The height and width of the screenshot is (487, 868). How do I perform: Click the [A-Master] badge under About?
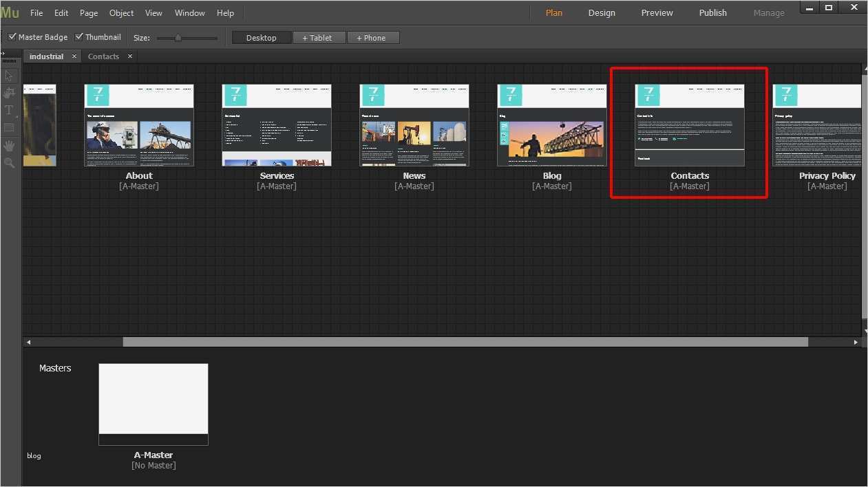tap(139, 186)
